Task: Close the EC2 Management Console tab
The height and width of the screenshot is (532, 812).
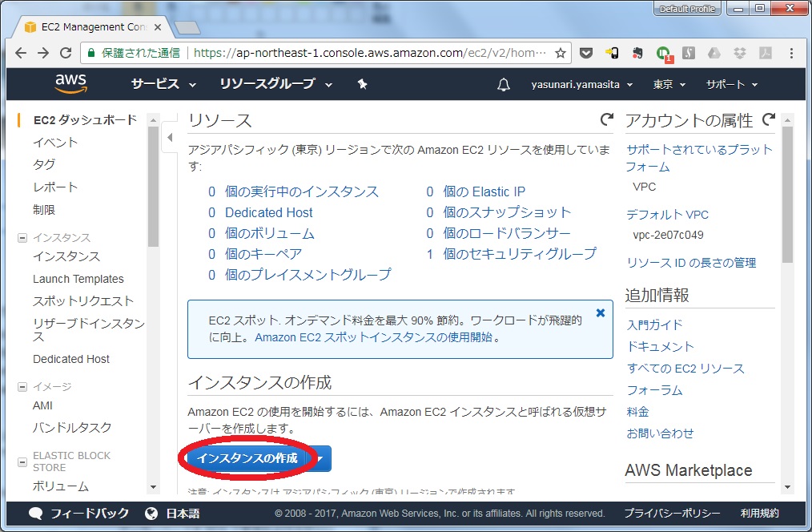Action: 158,27
